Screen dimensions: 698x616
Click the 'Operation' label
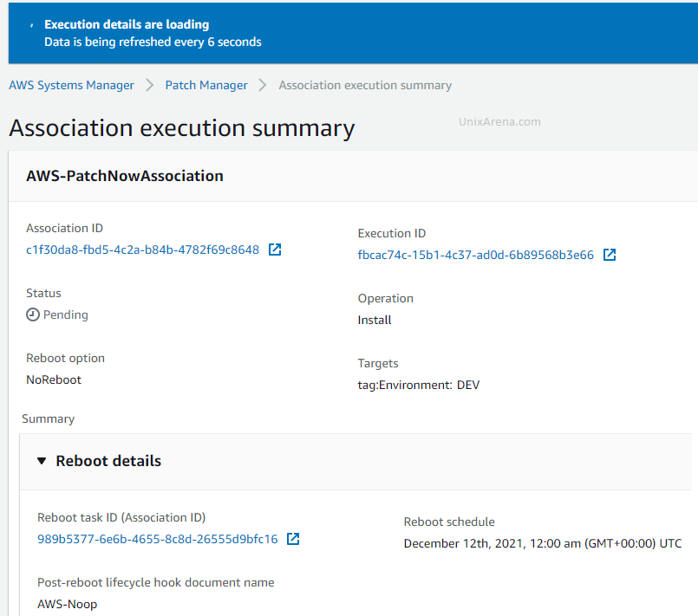386,298
